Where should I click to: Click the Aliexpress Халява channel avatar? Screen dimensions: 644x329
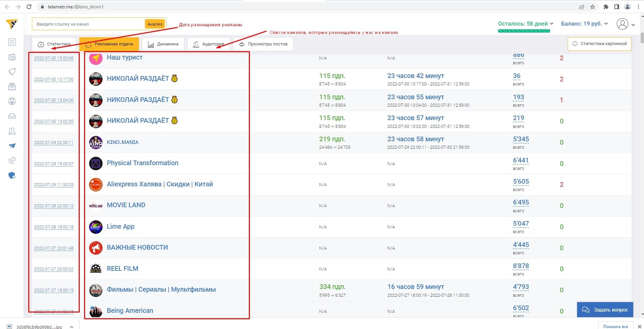coord(96,184)
